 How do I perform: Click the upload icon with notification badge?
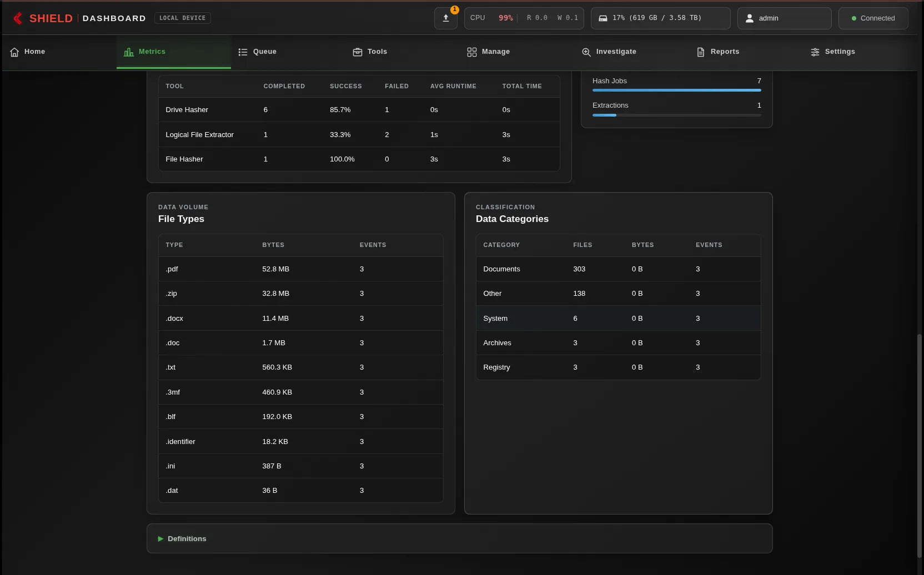pos(445,18)
